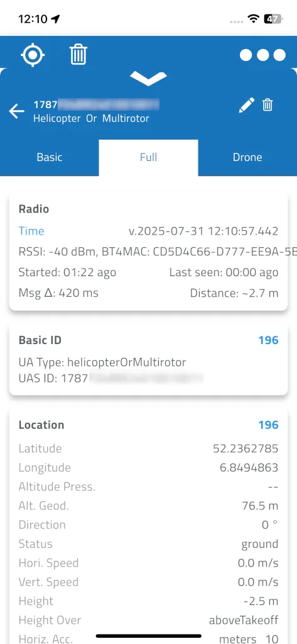Tap the Location count 196
The height and width of the screenshot is (644, 297).
pyautogui.click(x=268, y=425)
